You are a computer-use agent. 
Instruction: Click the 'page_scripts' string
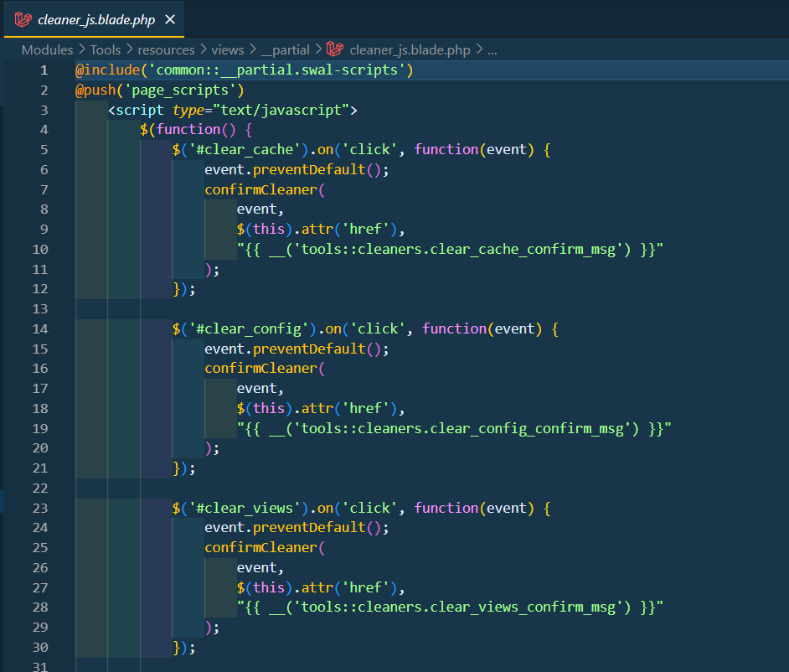[x=180, y=90]
